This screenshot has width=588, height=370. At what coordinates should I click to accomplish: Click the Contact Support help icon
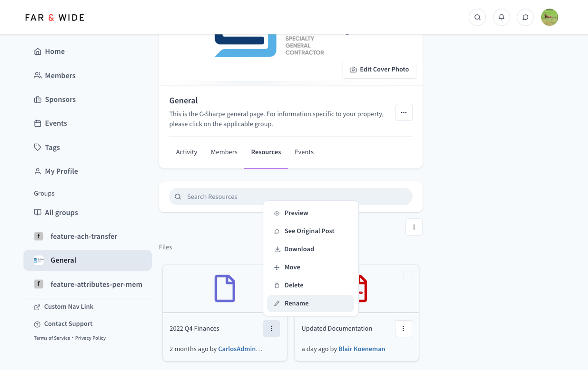point(37,324)
